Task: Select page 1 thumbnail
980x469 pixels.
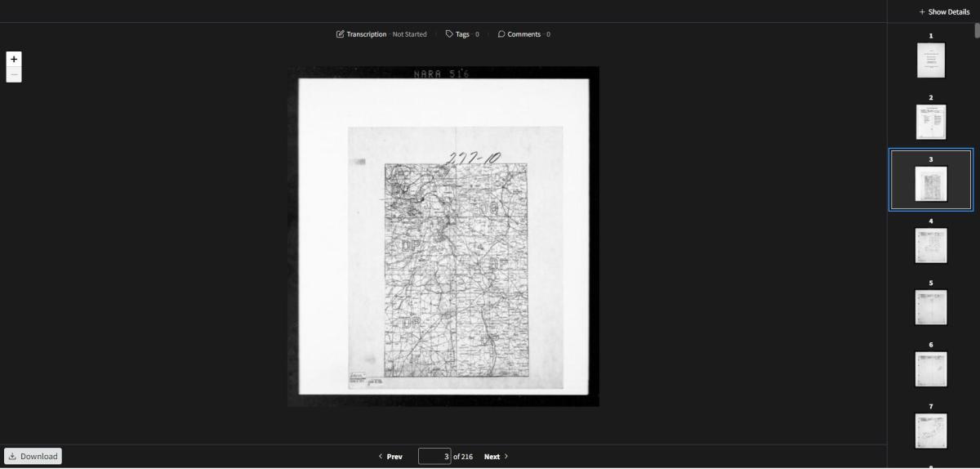Action: click(x=931, y=60)
